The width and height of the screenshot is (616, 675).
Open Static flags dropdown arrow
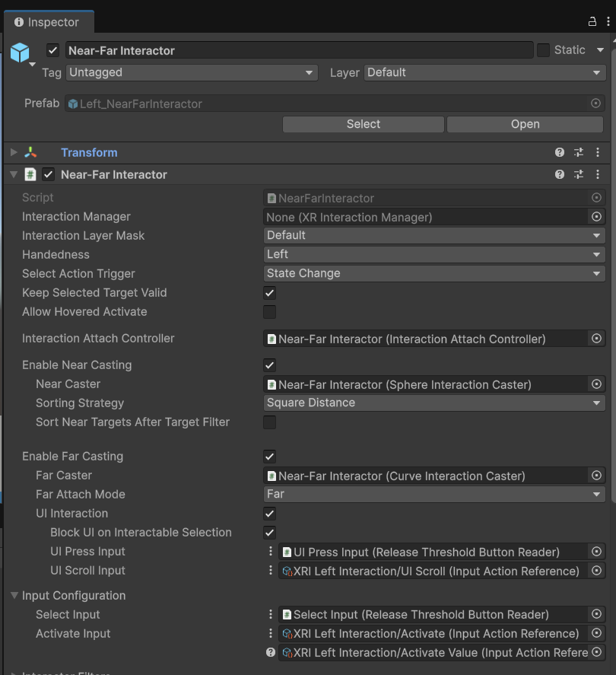pyautogui.click(x=600, y=50)
